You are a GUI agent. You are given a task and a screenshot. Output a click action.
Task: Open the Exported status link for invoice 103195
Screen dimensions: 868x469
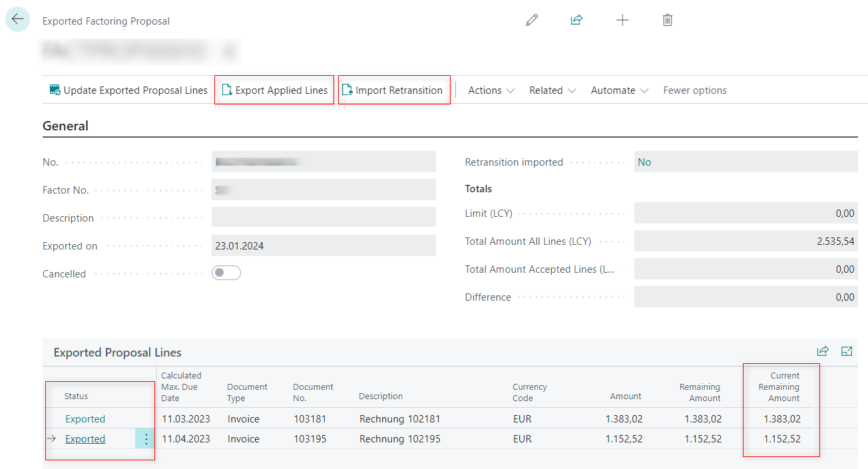click(x=85, y=439)
